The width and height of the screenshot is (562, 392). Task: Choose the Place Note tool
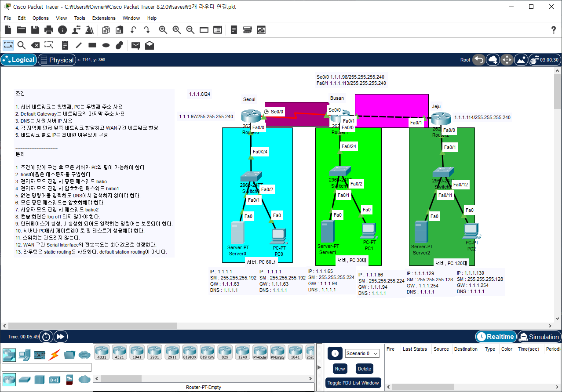[65, 45]
